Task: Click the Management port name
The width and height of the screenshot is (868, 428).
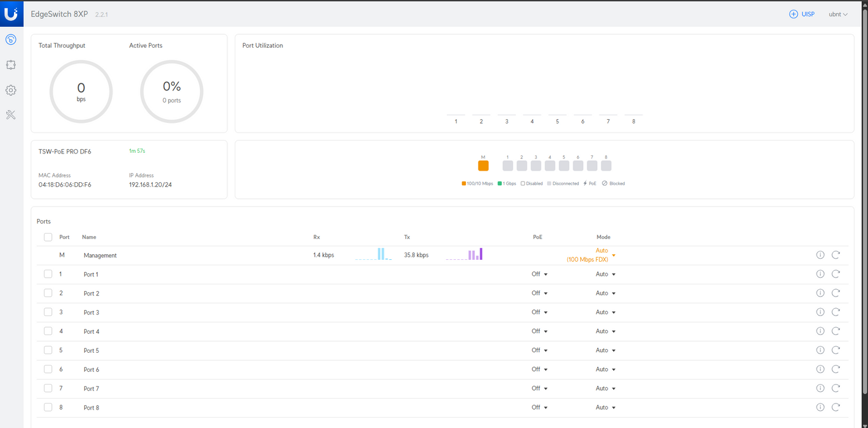Action: pyautogui.click(x=100, y=256)
